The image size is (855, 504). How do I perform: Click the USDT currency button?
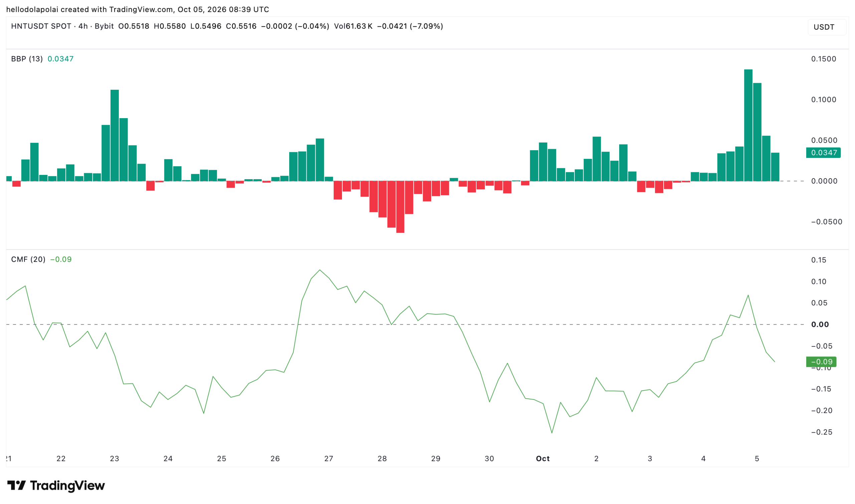click(827, 27)
